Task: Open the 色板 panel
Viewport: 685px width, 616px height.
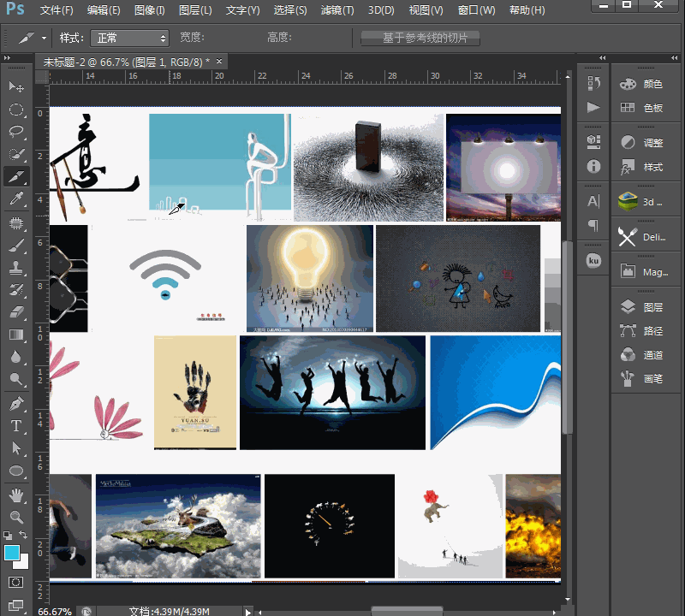Action: pos(641,108)
